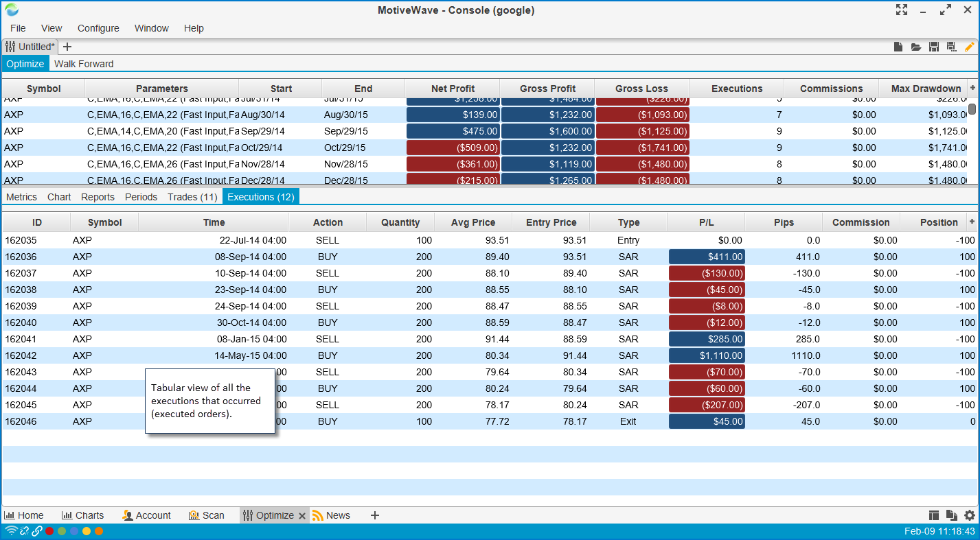Open the Configure menu
The height and width of the screenshot is (540, 980).
tap(98, 28)
